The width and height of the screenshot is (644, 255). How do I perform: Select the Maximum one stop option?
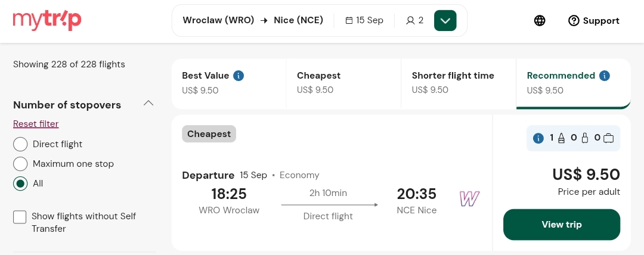20,164
